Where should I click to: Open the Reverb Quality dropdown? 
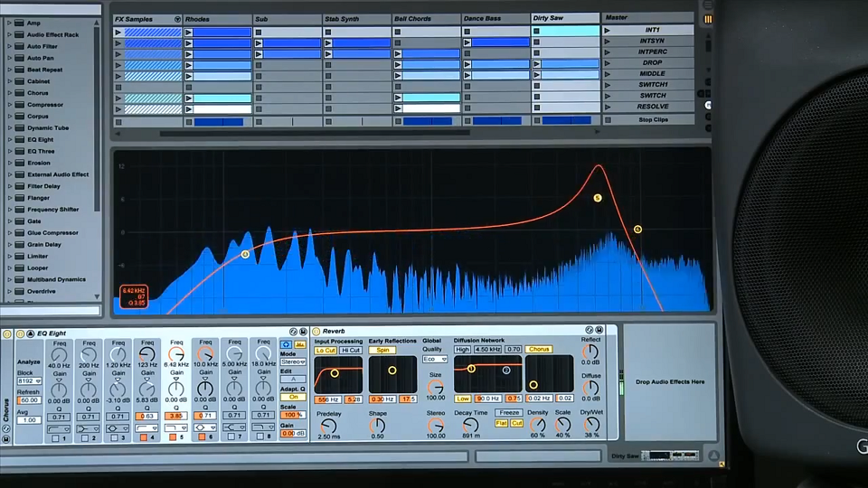(x=435, y=359)
